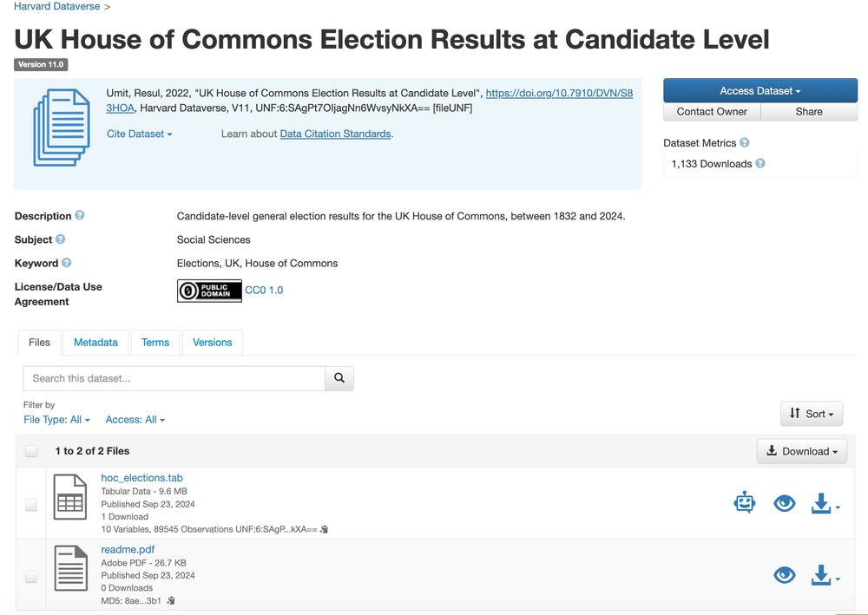Tick the readme.pdf checkbox

tap(31, 576)
